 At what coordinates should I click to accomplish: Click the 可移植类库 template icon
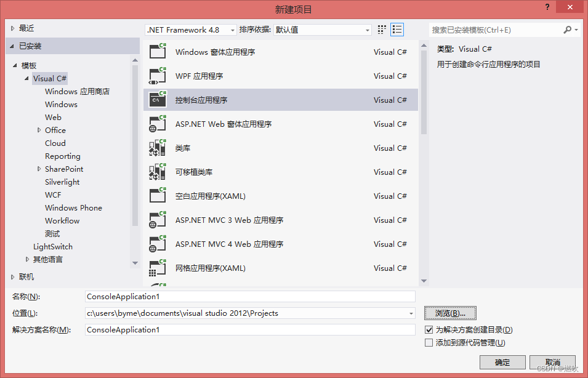(158, 172)
